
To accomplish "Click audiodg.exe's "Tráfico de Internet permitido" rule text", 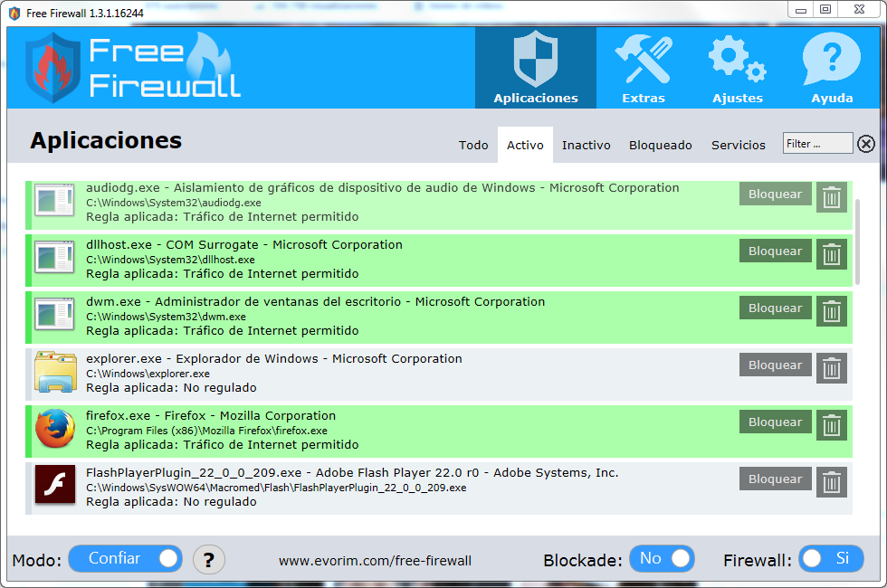I will tap(271, 217).
